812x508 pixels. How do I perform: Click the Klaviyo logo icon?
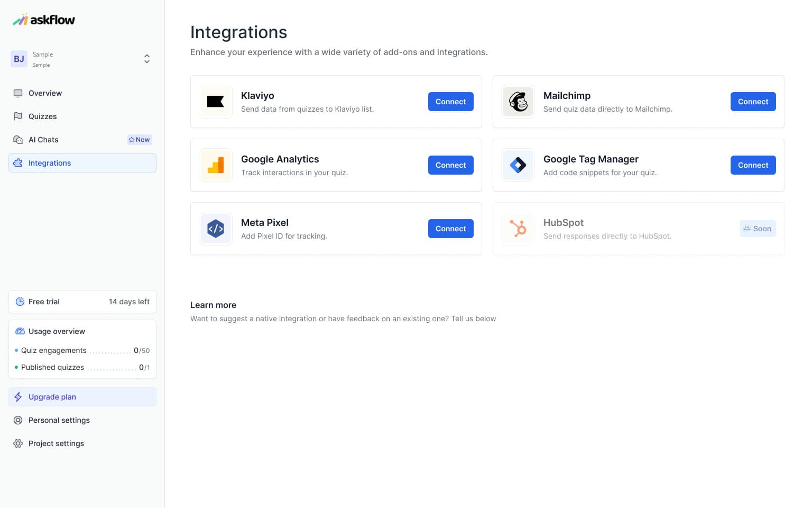click(x=216, y=102)
